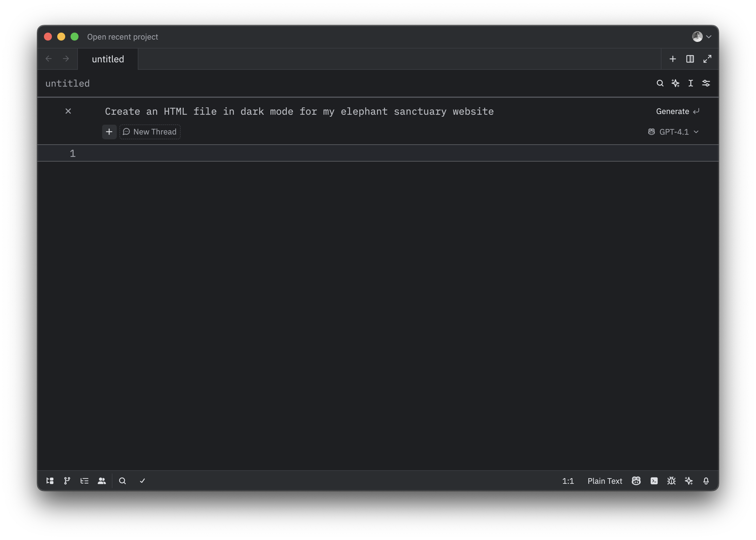Go back using the left arrow

pyautogui.click(x=49, y=59)
